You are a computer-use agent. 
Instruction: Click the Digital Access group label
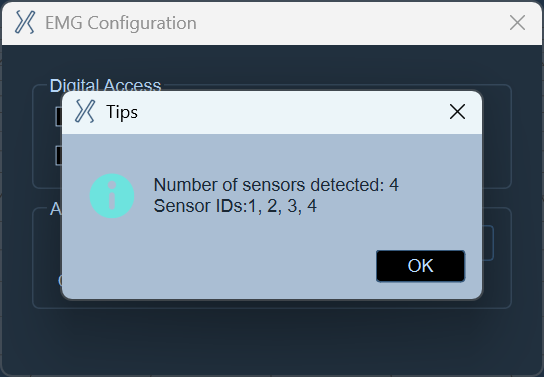105,85
